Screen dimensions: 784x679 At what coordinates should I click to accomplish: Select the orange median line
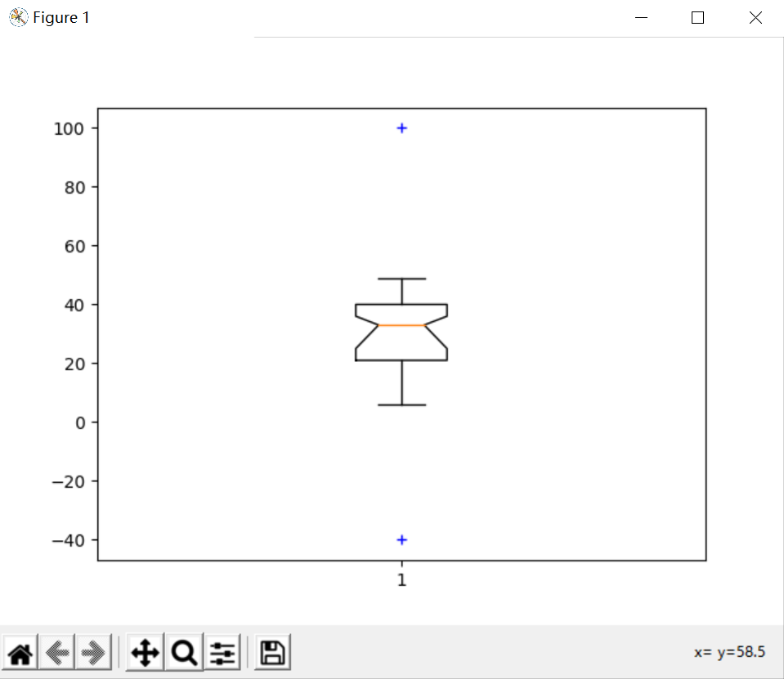pyautogui.click(x=401, y=324)
